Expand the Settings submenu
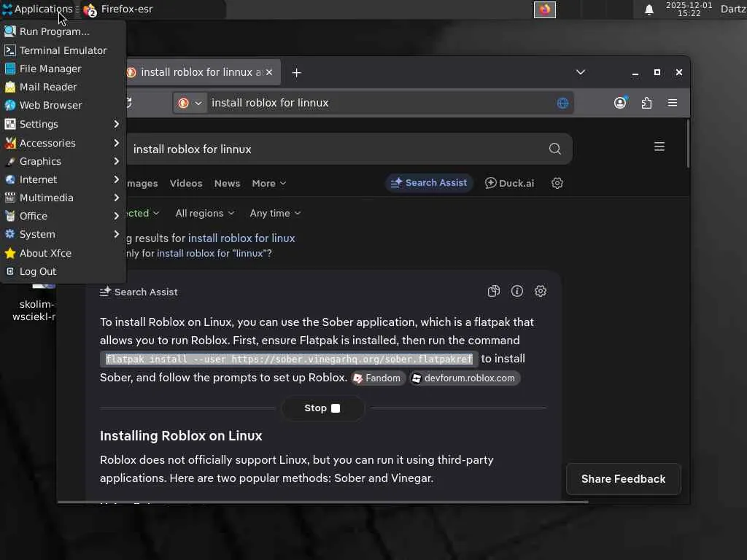 click(x=63, y=124)
